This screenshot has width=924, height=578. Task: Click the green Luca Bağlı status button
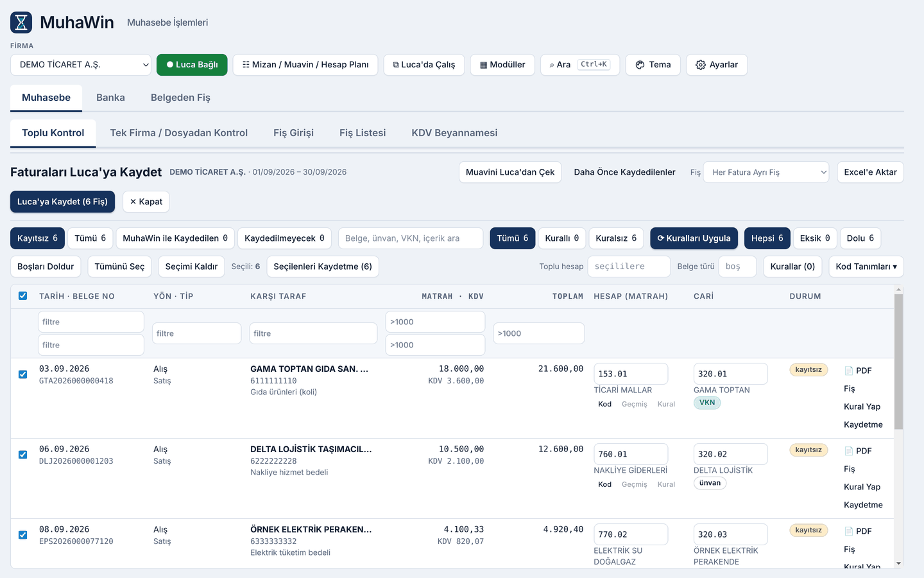tap(192, 65)
